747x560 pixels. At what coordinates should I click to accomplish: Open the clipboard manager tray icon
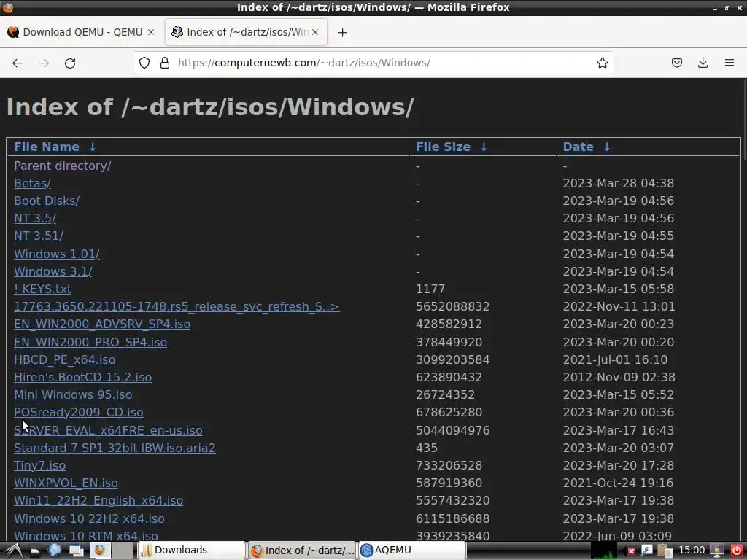(665, 551)
